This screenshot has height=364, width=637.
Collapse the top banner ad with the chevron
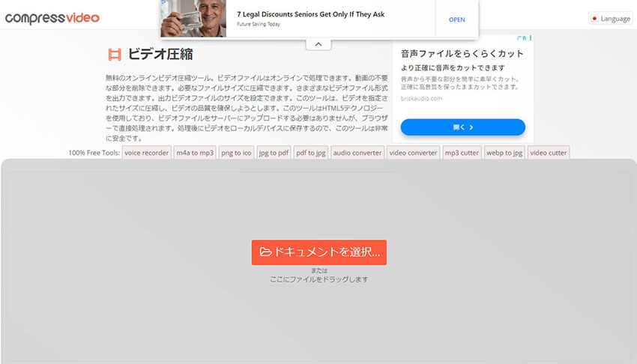click(318, 45)
